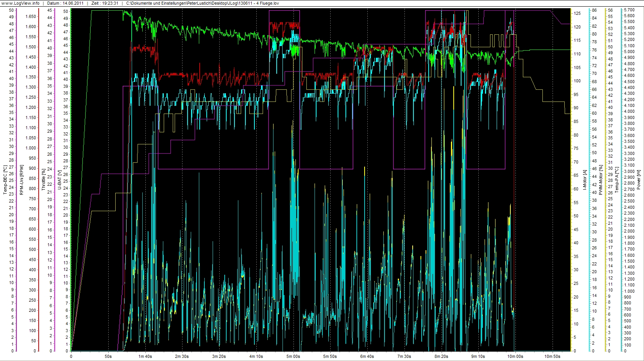The image size is (644, 361).
Task: Select the 9m 10s time axis tick
Action: click(478, 356)
